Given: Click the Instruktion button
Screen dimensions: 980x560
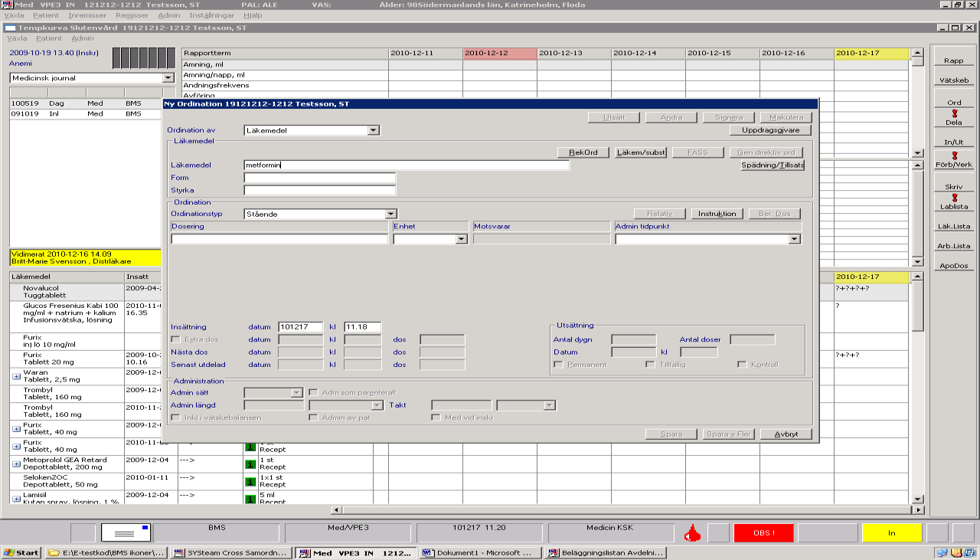Looking at the screenshot, I should (x=717, y=214).
